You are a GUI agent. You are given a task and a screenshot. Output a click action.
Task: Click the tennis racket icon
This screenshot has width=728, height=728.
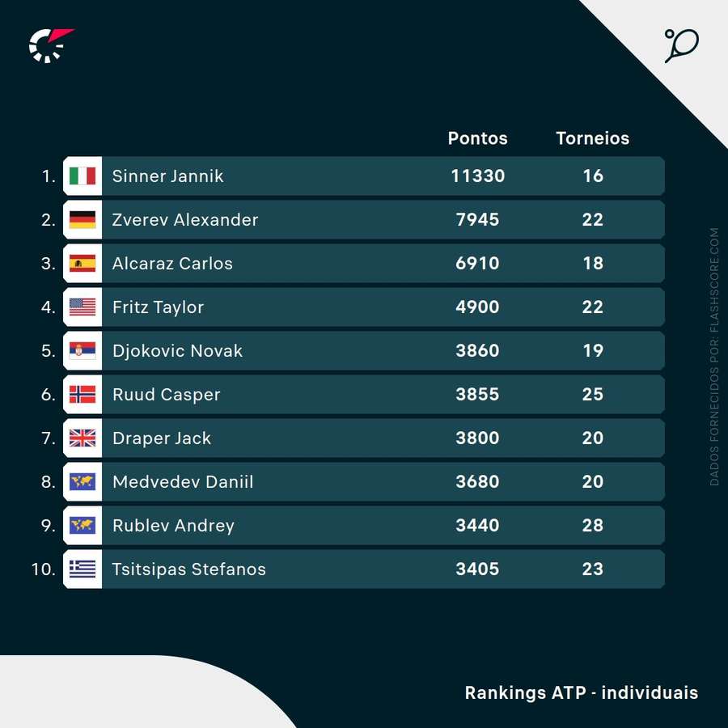[x=681, y=45]
